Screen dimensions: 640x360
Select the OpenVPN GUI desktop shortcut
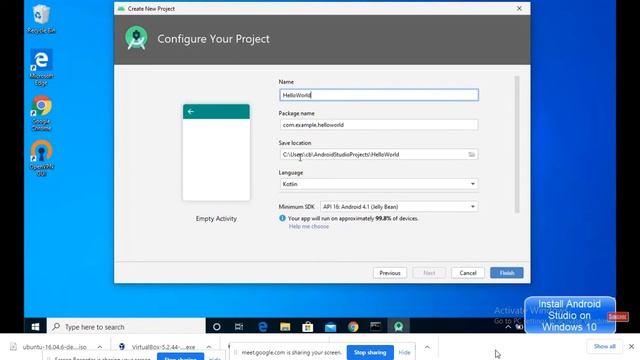[x=41, y=158]
